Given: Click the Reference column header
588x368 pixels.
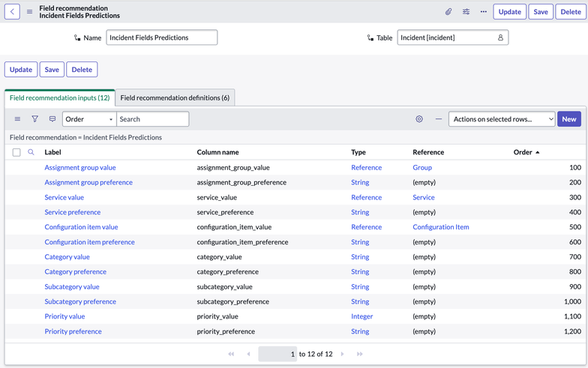Looking at the screenshot, I should point(428,152).
